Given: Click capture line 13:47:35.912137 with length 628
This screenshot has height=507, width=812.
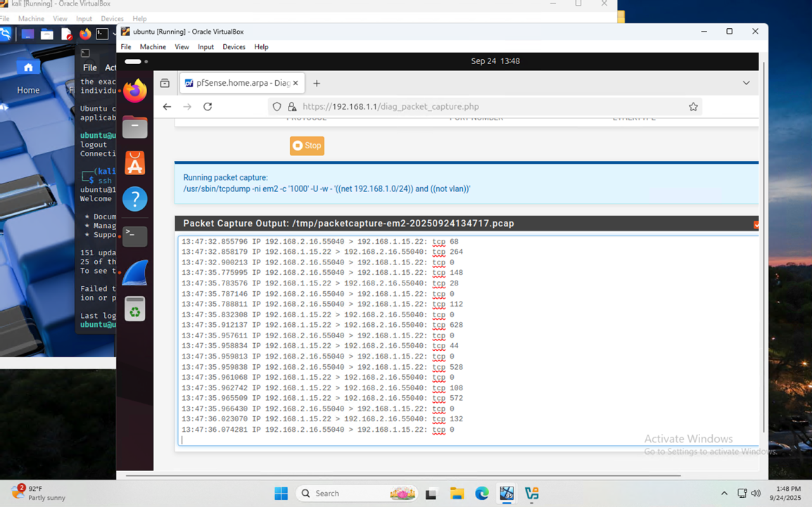Looking at the screenshot, I should click(x=322, y=326).
